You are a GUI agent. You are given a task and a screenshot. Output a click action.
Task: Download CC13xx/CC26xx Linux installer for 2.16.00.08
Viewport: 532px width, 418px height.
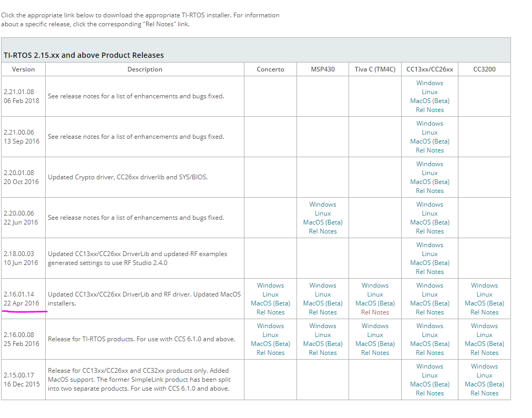[x=429, y=335]
